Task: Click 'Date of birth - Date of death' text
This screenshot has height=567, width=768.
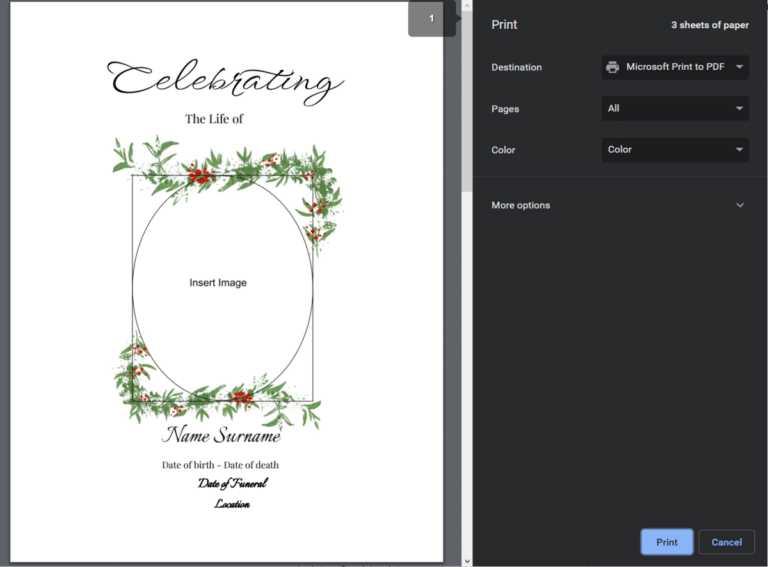Action: 220,465
